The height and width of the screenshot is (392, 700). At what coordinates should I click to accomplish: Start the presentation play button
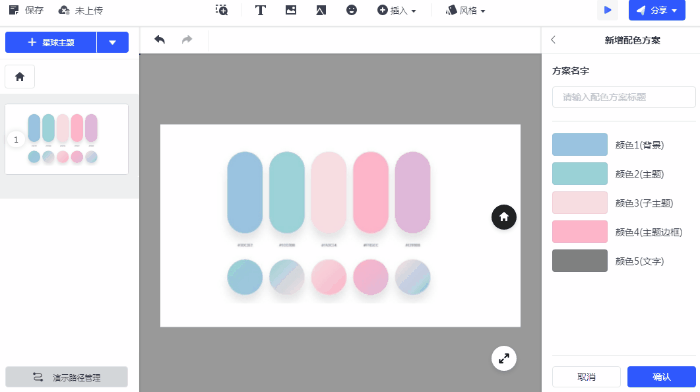[607, 10]
